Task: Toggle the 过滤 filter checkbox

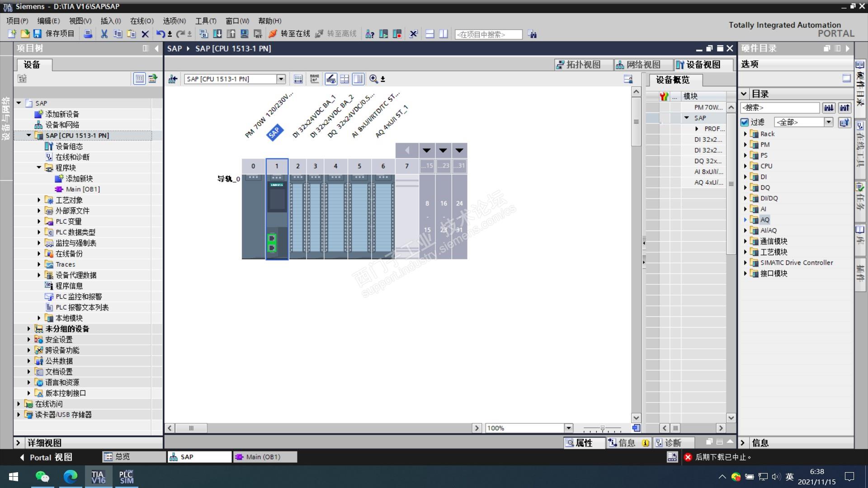Action: pos(745,122)
